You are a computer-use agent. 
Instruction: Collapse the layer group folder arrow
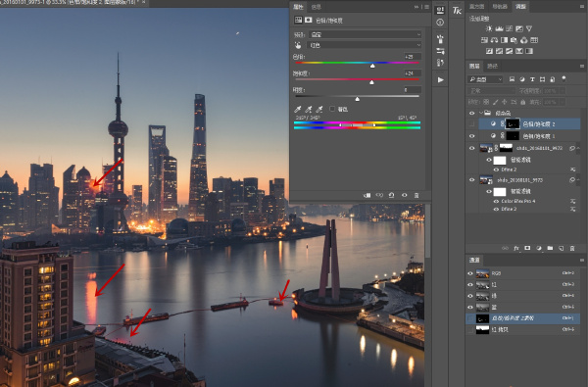point(481,113)
